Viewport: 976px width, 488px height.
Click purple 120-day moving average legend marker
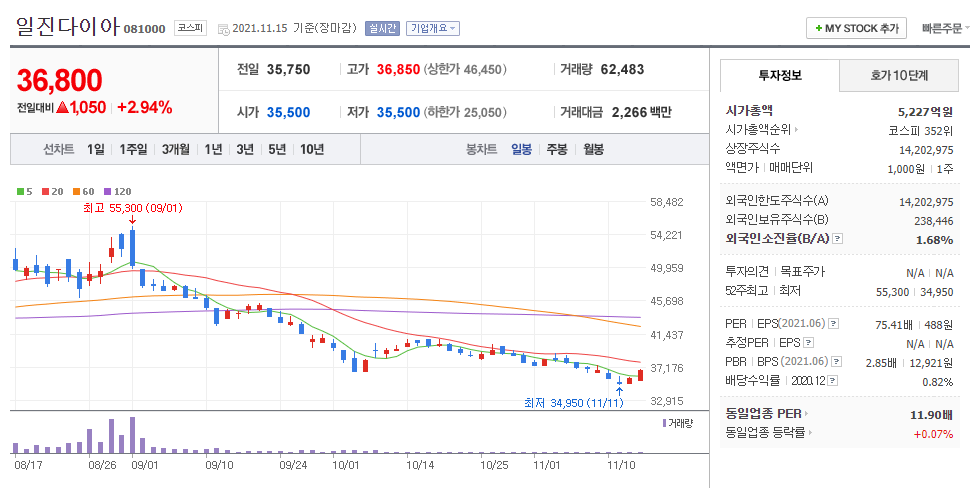click(108, 192)
